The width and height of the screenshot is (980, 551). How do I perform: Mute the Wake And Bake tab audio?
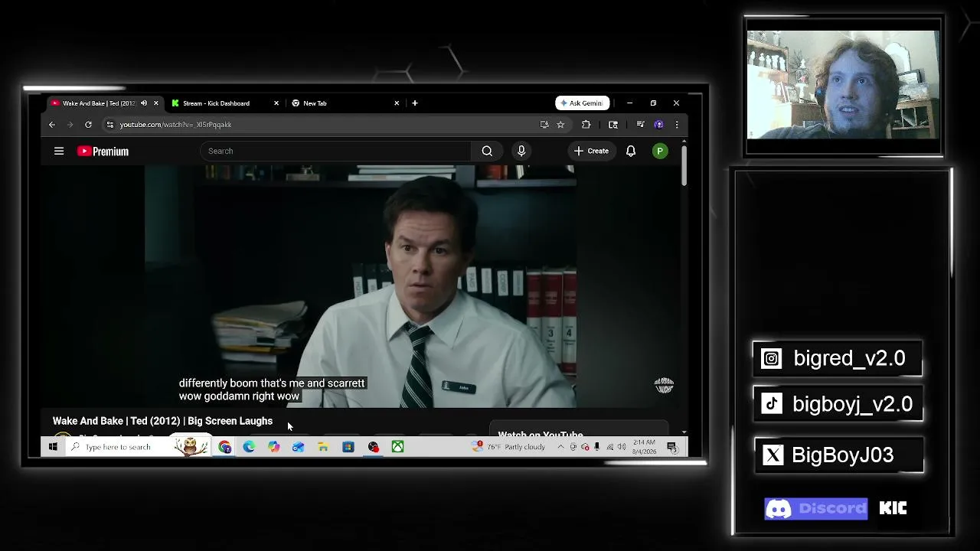144,103
